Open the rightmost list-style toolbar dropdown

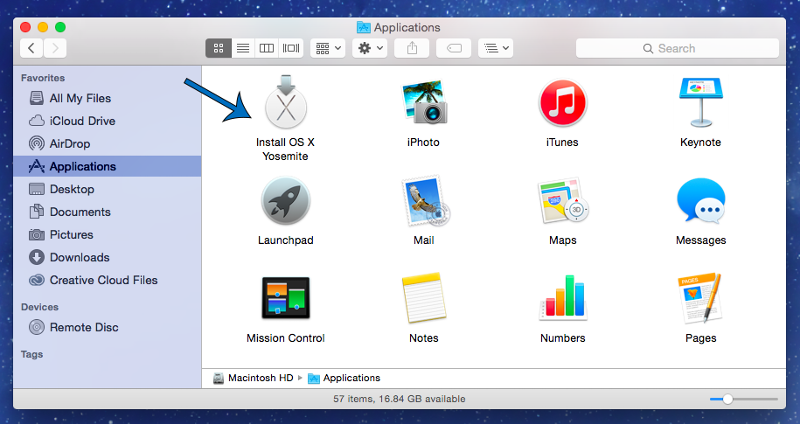495,48
